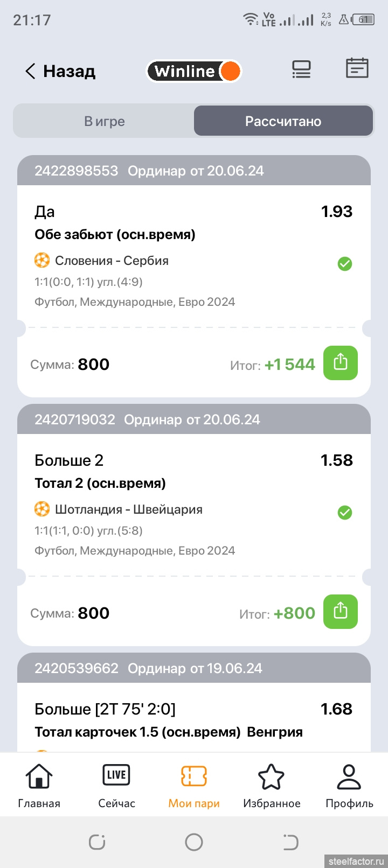Screen dimensions: 388x868
Task: Select the Рассчитано tab
Action: [x=283, y=121]
